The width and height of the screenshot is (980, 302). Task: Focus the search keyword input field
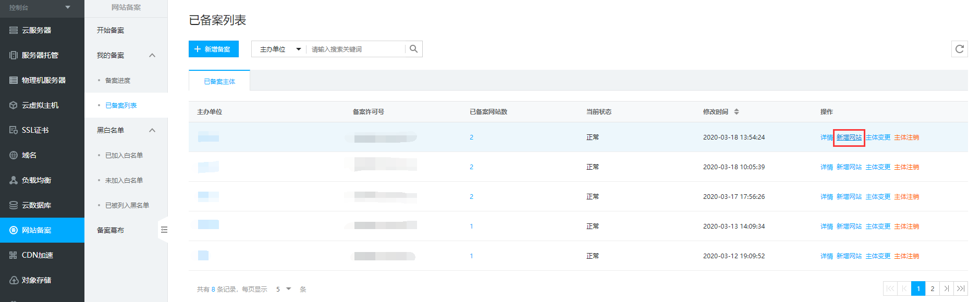click(x=356, y=49)
